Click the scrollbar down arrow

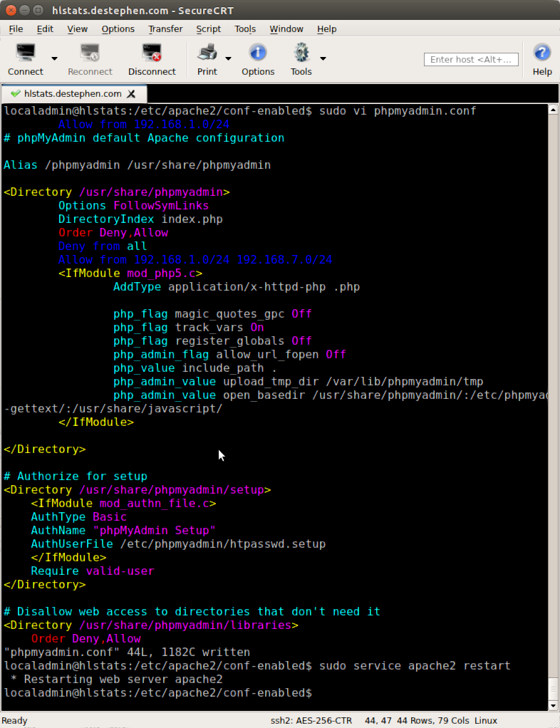[x=553, y=706]
